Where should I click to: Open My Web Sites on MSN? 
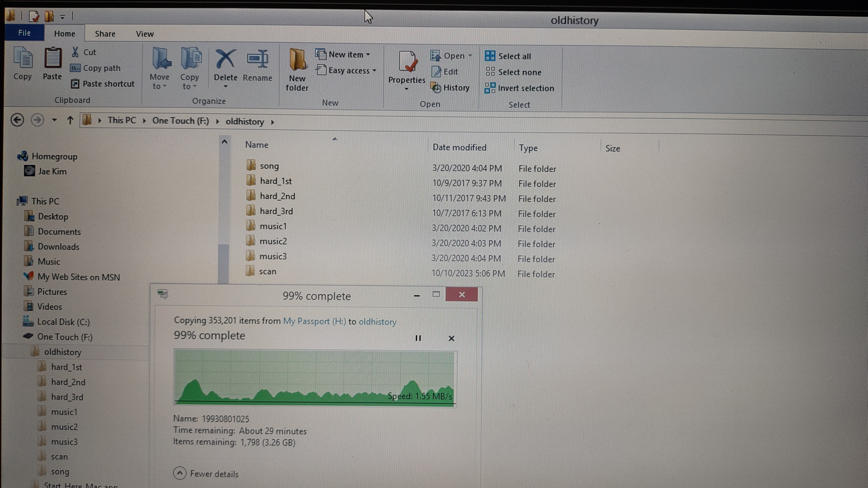point(72,277)
